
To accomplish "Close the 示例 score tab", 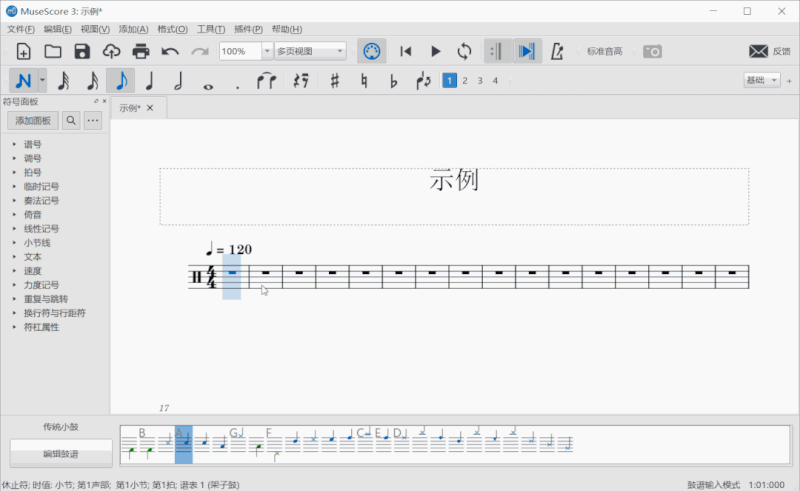I will coord(150,108).
